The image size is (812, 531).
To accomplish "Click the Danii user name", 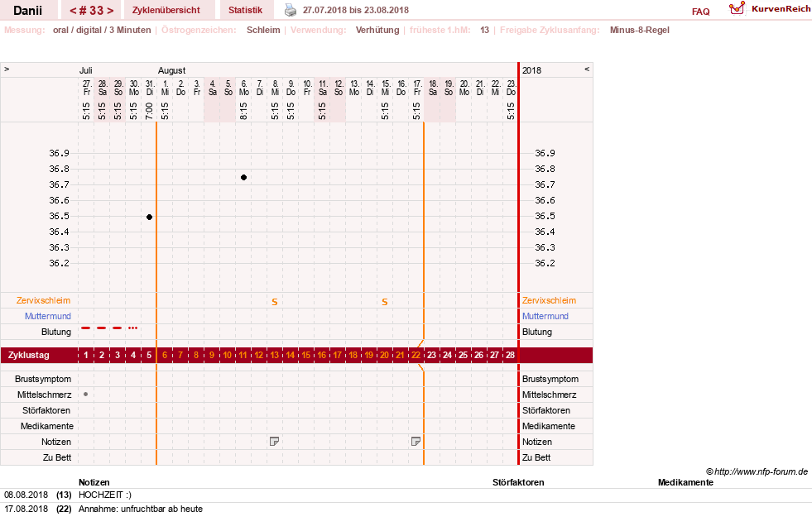I will (28, 11).
